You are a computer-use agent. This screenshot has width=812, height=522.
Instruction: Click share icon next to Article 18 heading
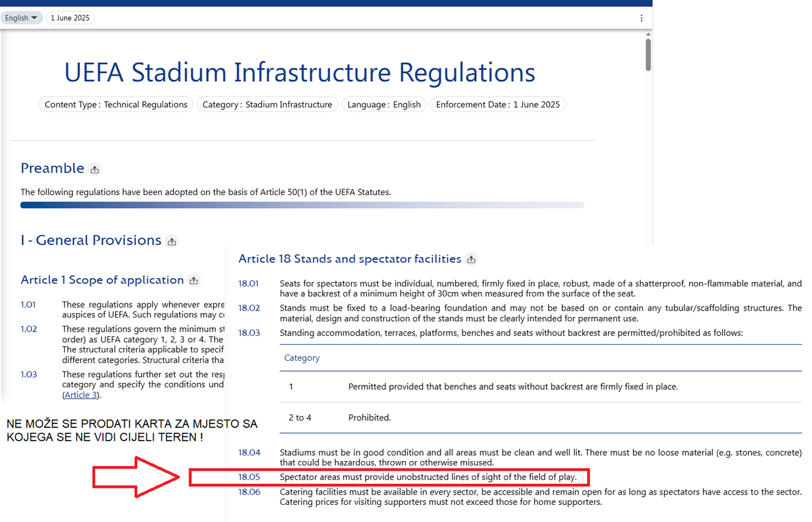click(471, 259)
